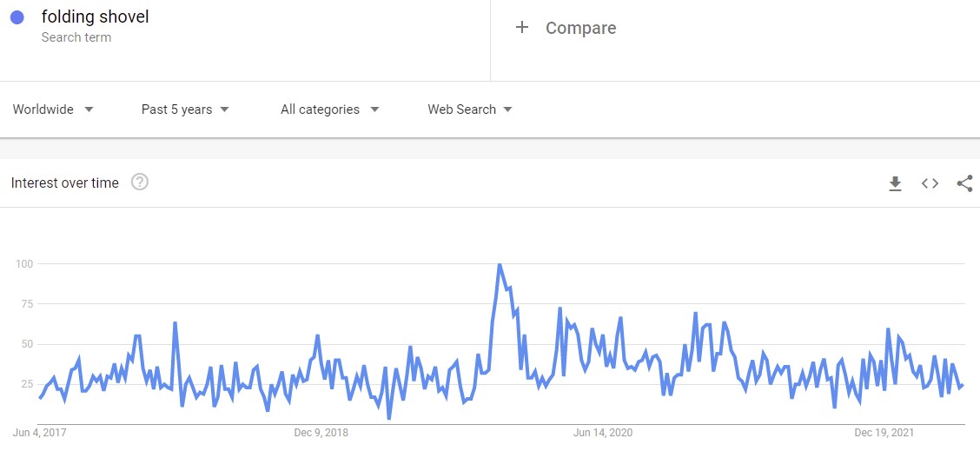Open the Worldwide region dropdown
The image size is (980, 458).
click(53, 110)
